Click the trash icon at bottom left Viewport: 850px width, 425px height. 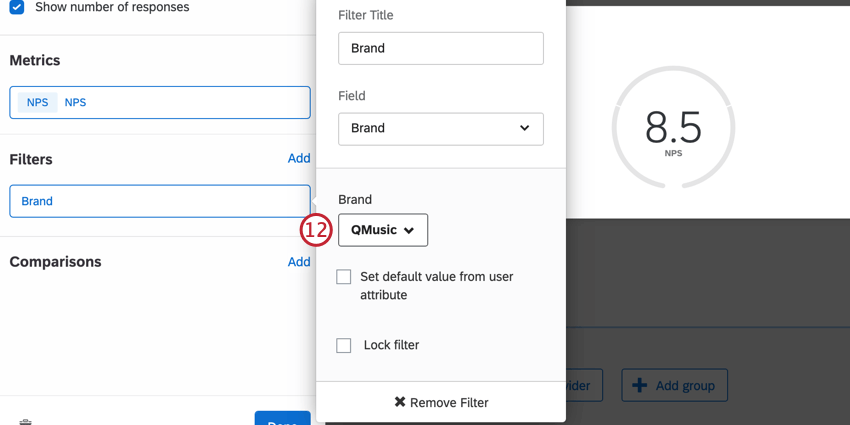click(x=25, y=422)
